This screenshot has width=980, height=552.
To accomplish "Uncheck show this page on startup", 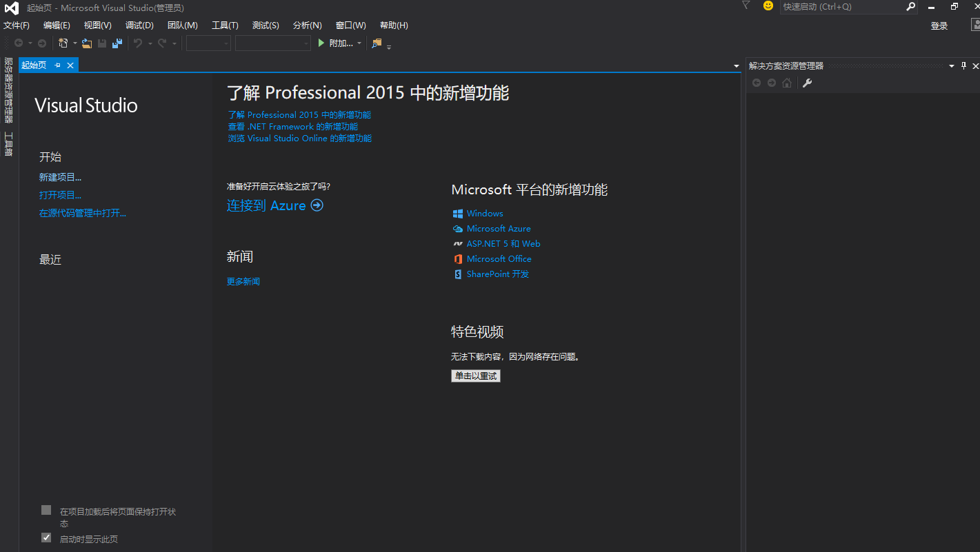I will pyautogui.click(x=46, y=538).
